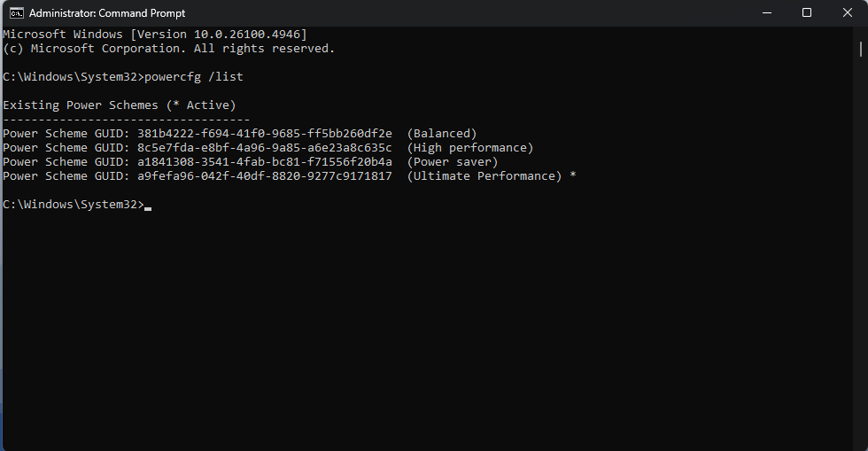
Task: Click the High performance scheme GUID
Action: point(265,148)
